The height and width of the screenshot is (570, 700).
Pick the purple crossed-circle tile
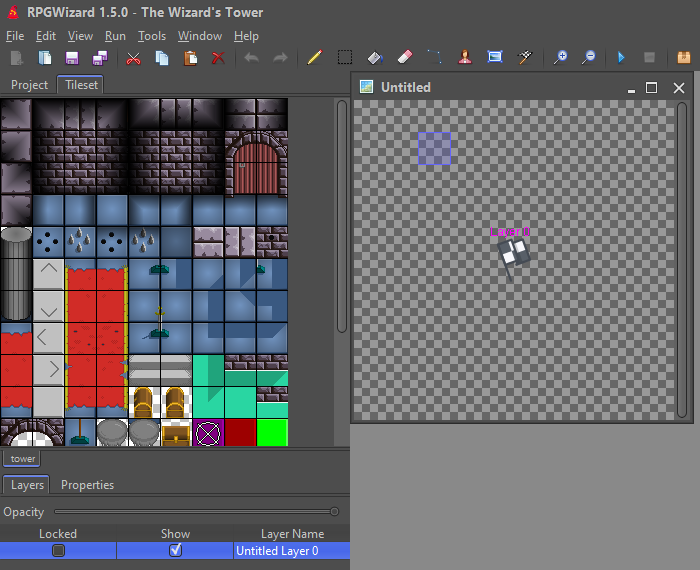coord(208,432)
